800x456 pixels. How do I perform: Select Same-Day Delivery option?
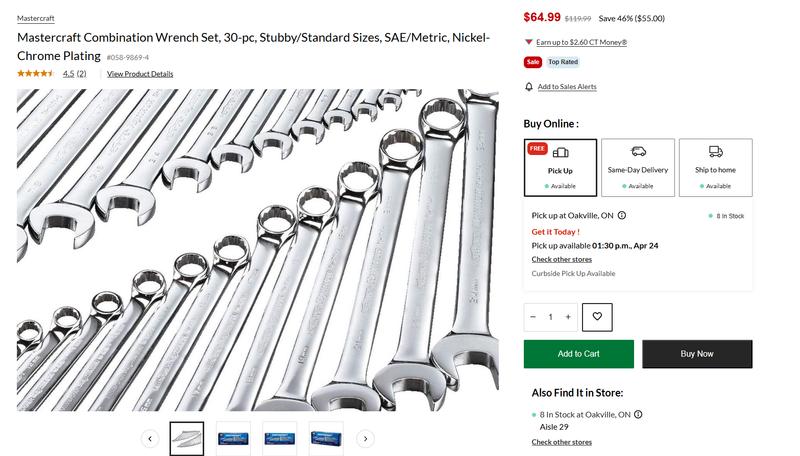[x=637, y=167]
